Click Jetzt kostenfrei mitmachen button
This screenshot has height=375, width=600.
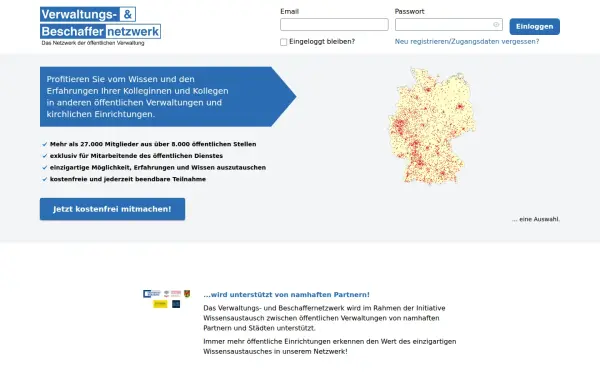[112, 209]
